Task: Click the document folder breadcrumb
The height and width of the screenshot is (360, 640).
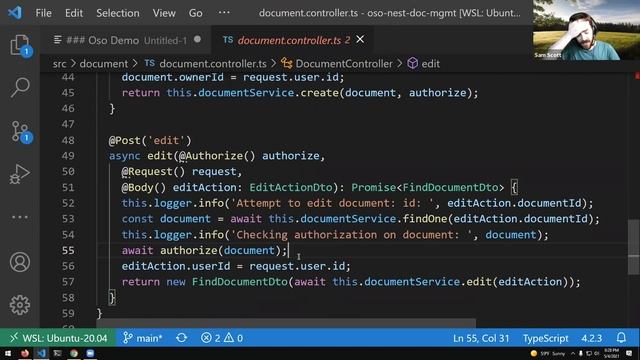Action: click(x=104, y=64)
